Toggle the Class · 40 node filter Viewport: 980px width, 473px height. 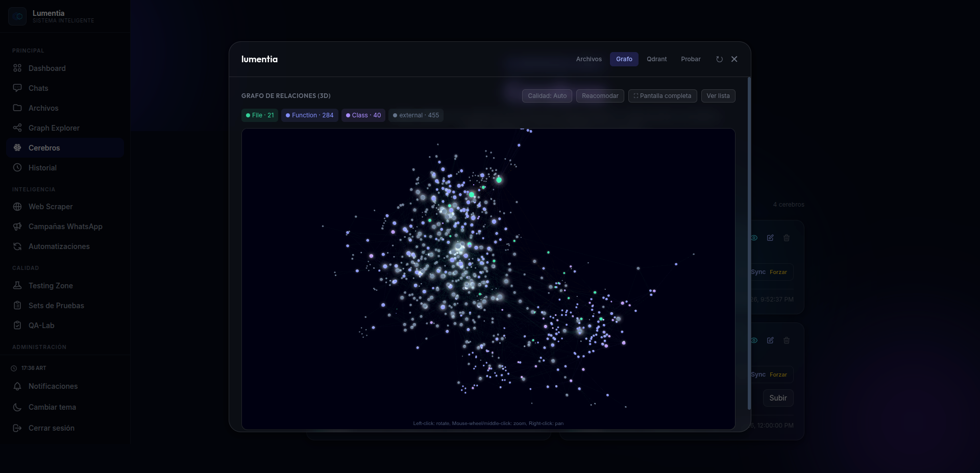(x=363, y=115)
